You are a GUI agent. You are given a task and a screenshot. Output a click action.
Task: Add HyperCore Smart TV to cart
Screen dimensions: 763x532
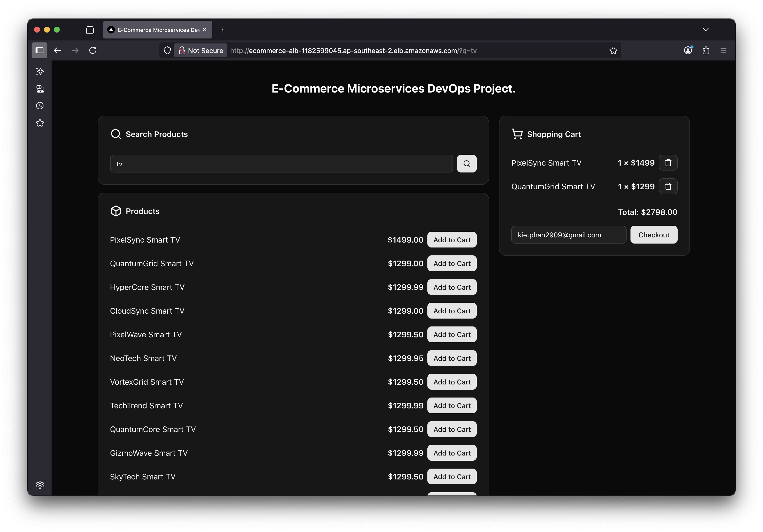pos(452,287)
